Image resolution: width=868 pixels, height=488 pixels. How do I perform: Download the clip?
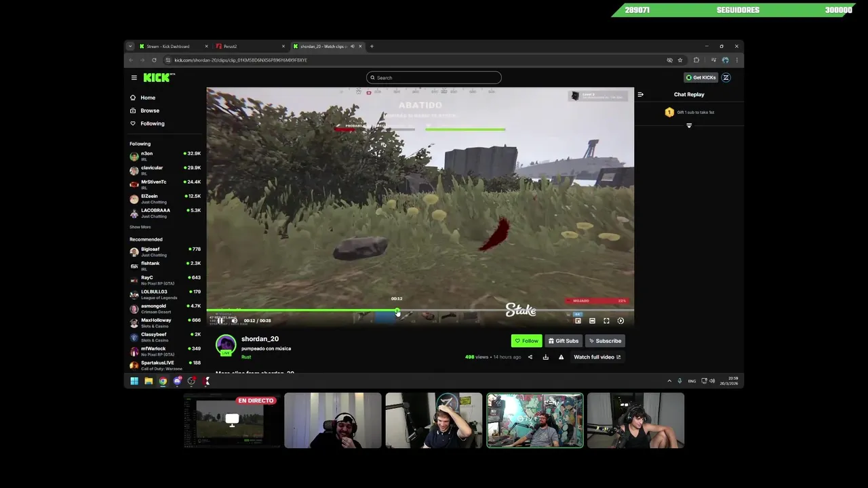pos(545,357)
